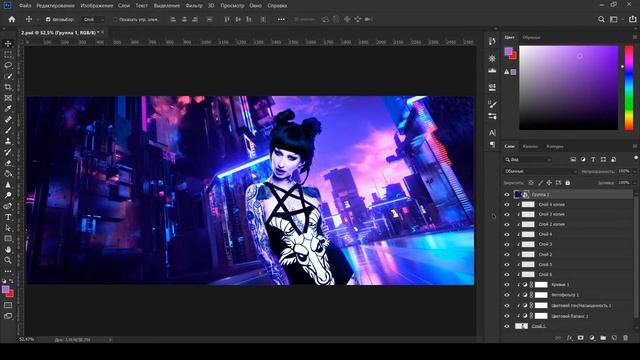Open the Просмотр menu
640x360 pixels.
232,6
